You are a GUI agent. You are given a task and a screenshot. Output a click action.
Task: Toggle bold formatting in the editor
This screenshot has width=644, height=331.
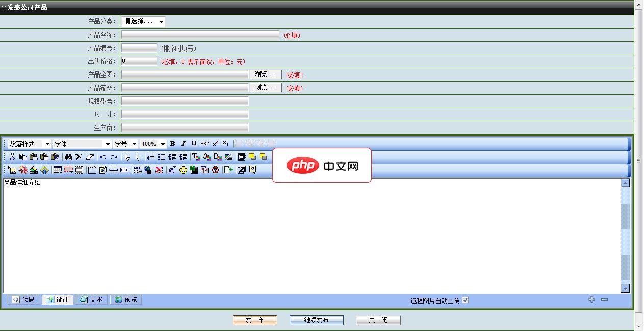click(172, 143)
